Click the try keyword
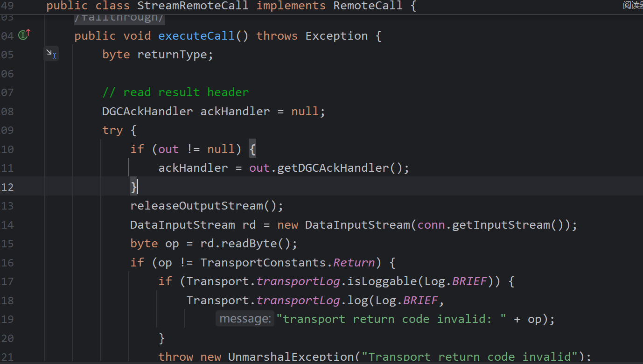The height and width of the screenshot is (364, 643). 112,130
